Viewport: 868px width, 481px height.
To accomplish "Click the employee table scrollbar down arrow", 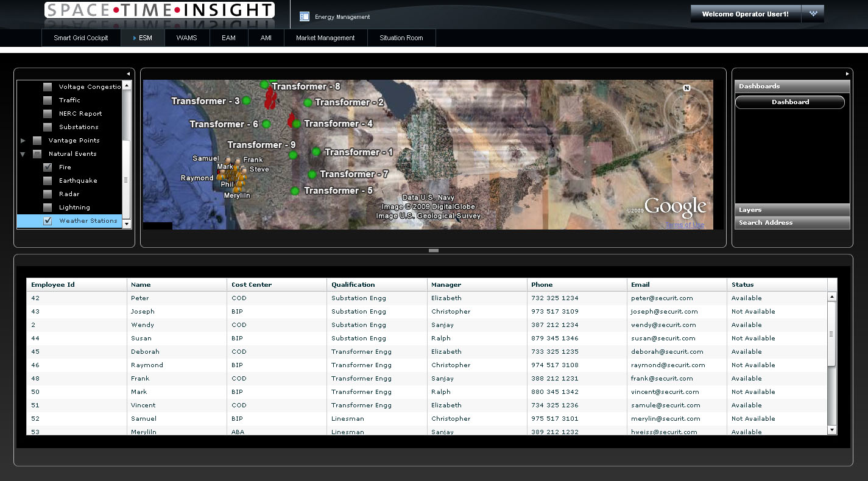I will click(832, 430).
